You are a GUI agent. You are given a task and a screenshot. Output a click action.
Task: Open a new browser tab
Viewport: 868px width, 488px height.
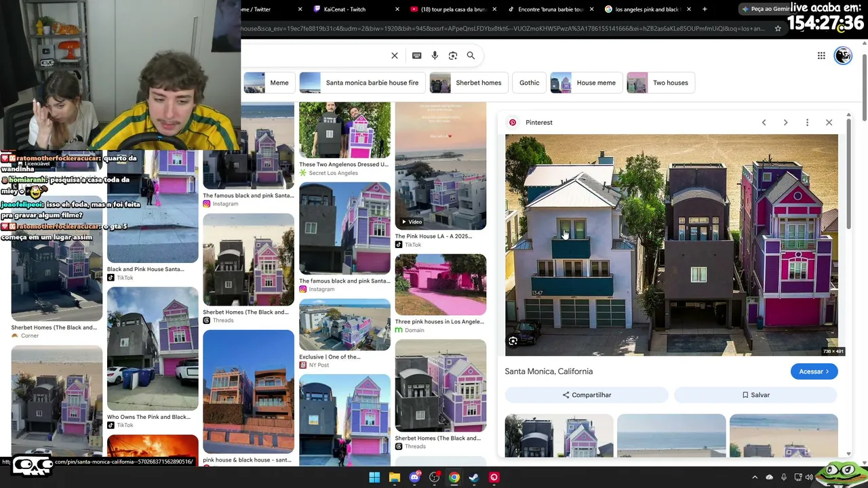tap(705, 9)
